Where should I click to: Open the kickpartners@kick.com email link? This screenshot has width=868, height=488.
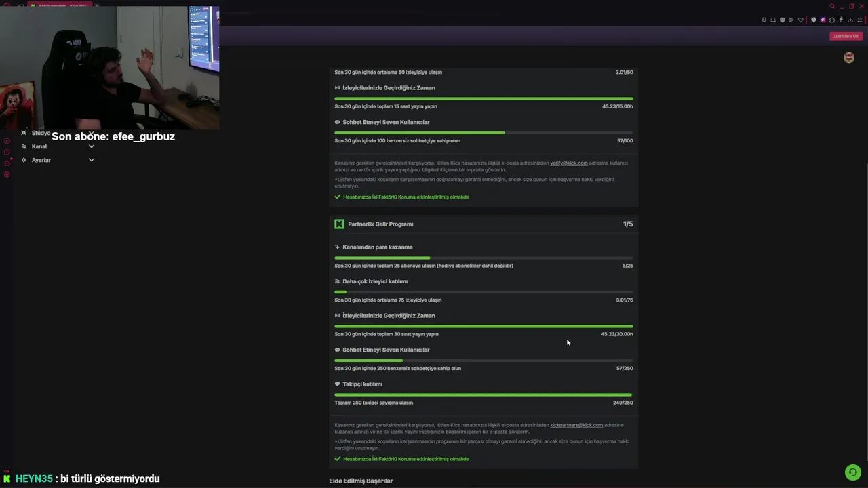(576, 425)
